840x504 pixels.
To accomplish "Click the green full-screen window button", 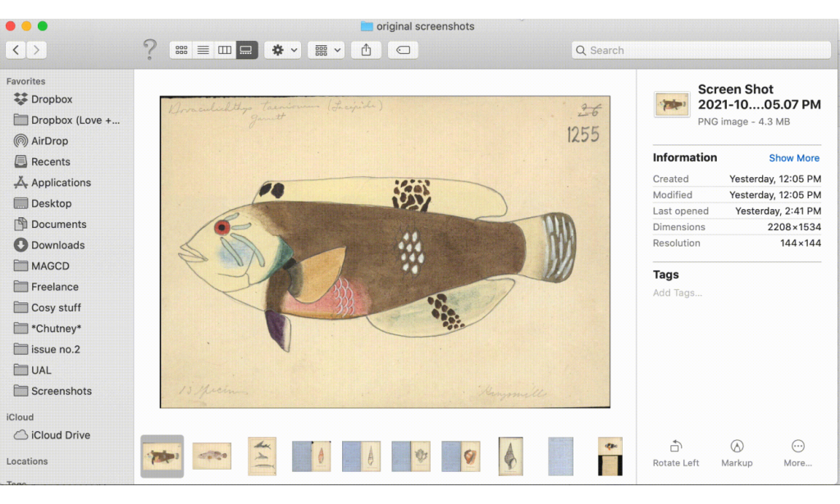I will point(43,25).
